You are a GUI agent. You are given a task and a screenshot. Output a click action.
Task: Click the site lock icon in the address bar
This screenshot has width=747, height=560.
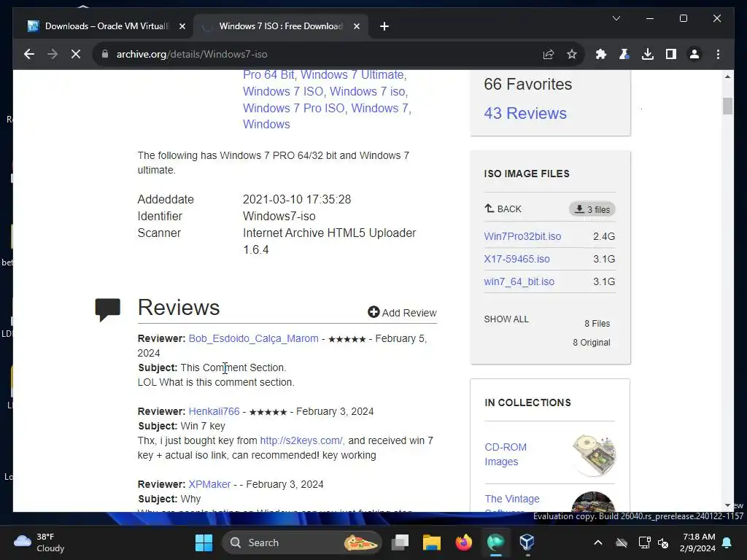(x=105, y=54)
